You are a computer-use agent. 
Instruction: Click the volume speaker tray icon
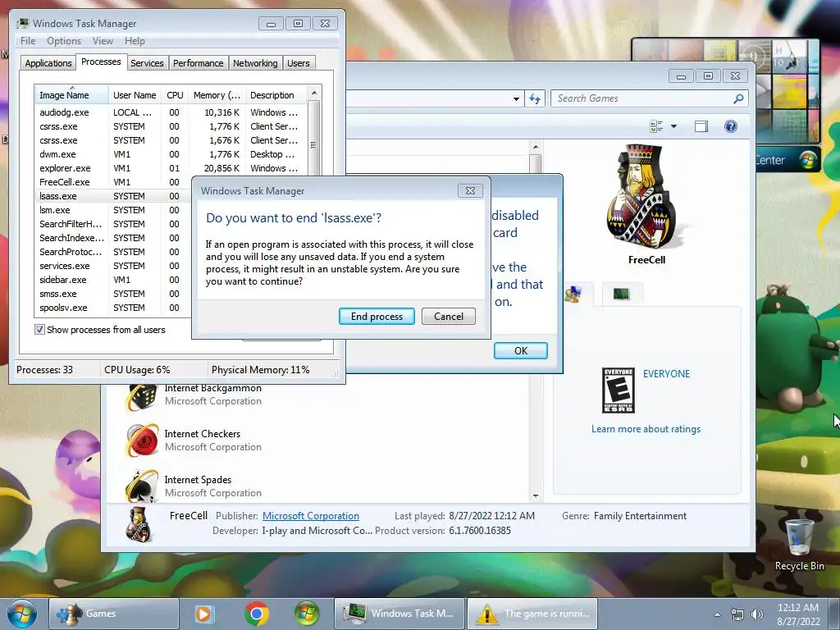pyautogui.click(x=757, y=614)
